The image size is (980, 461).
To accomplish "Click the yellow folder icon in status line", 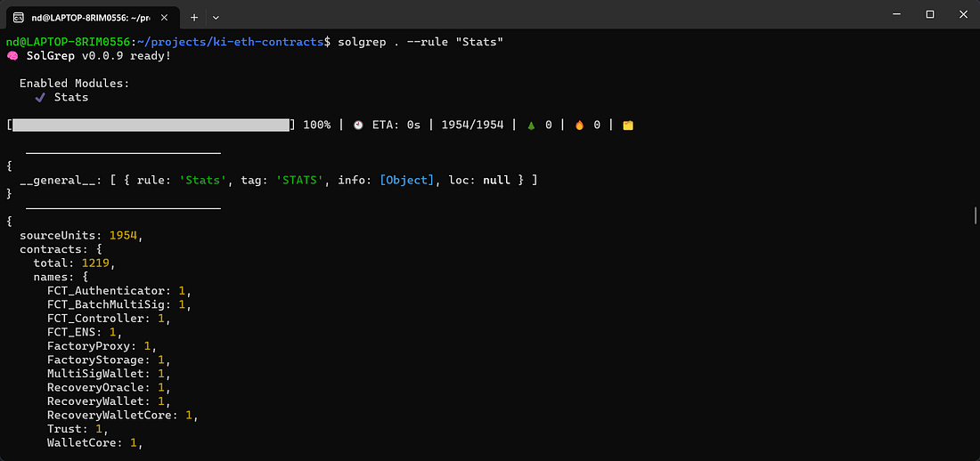I will (627, 125).
